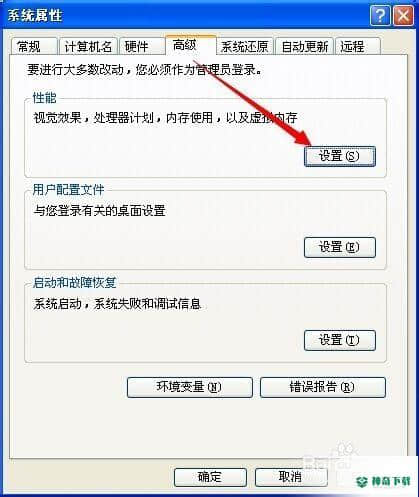419x497 pixels.
Task: Click the active 高级 tab
Action: pos(191,45)
